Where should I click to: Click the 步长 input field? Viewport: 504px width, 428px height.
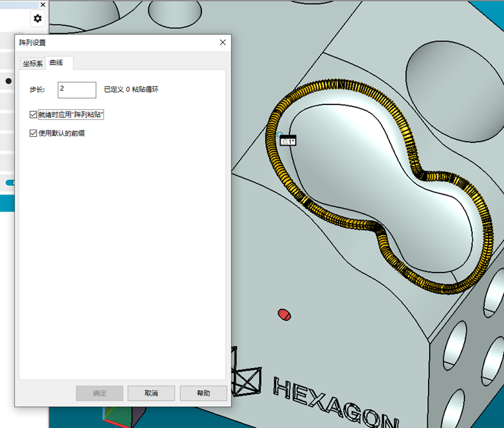click(77, 89)
